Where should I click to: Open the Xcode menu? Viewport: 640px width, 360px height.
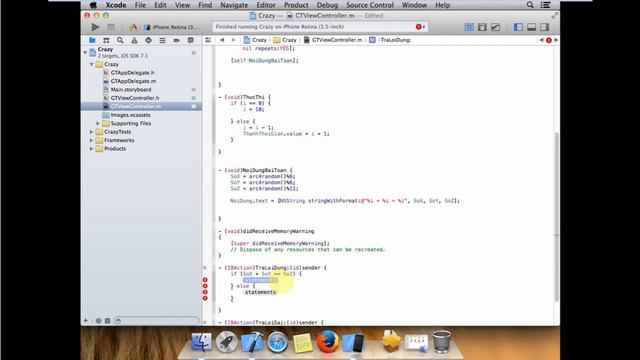tap(116, 5)
